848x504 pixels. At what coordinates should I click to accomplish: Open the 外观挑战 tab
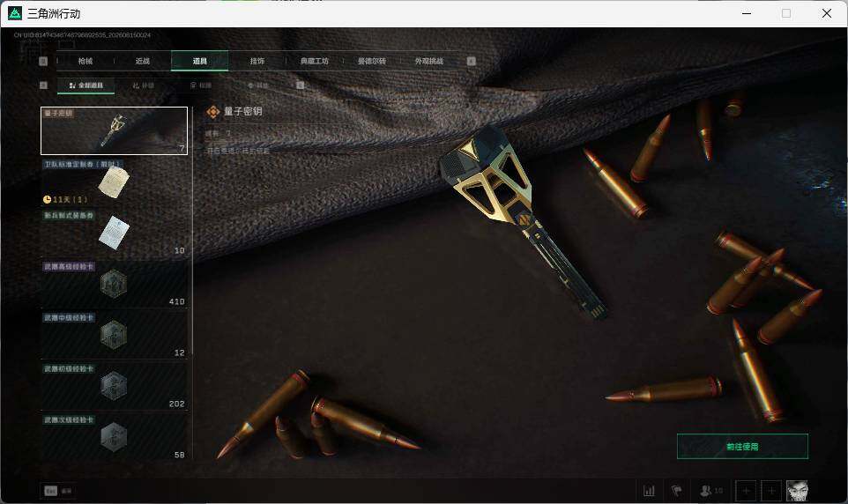tap(429, 61)
